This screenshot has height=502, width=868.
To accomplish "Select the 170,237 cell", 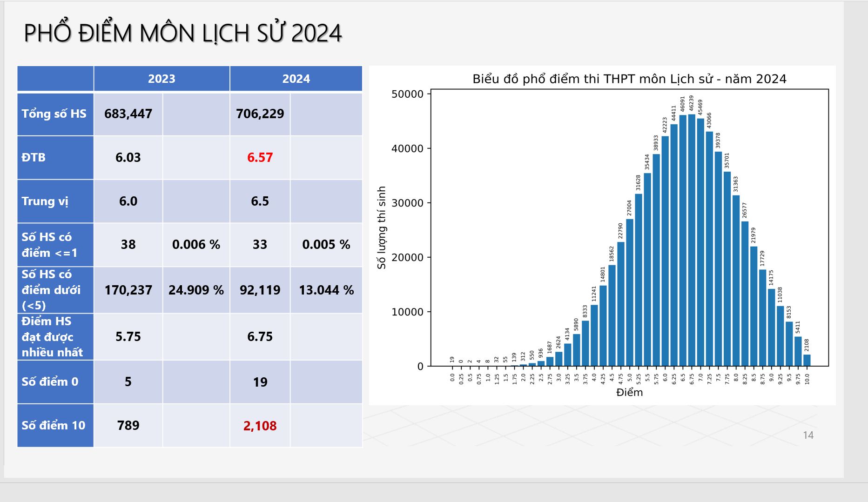I will [x=128, y=290].
